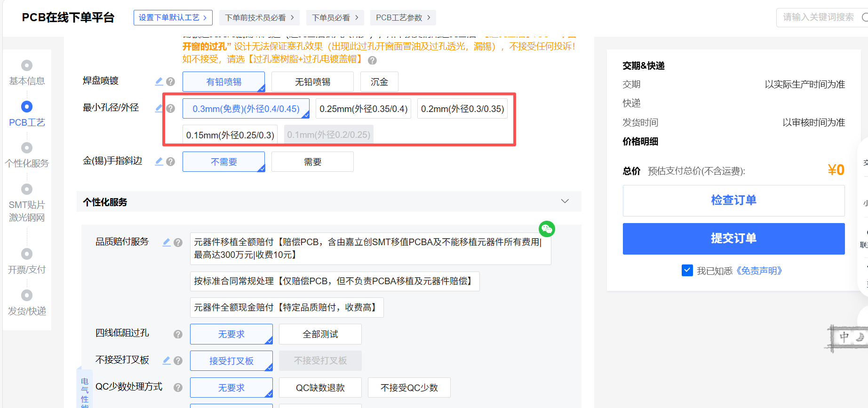Image resolution: width=868 pixels, height=408 pixels.
Task: Click help icon beside 金(锡)手指斜边
Action: click(x=170, y=161)
